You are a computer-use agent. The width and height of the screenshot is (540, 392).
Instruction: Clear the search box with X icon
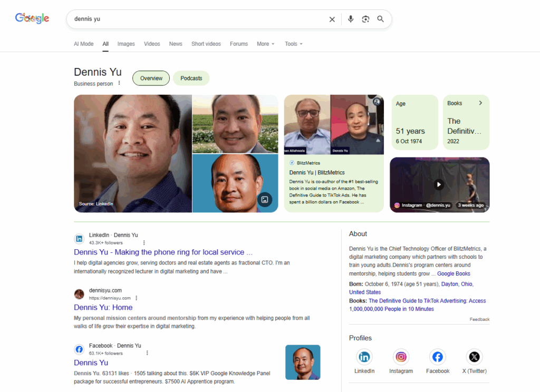tap(332, 19)
